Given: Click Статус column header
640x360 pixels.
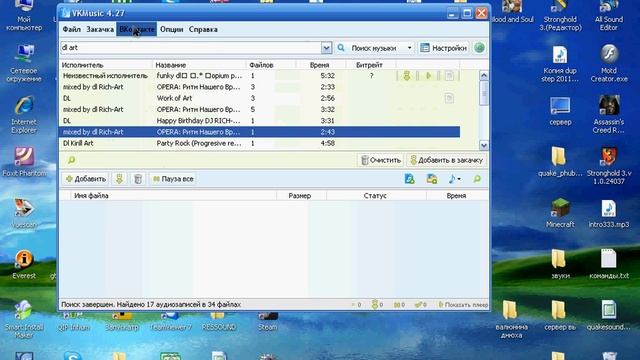Looking at the screenshot, I should [x=376, y=196].
